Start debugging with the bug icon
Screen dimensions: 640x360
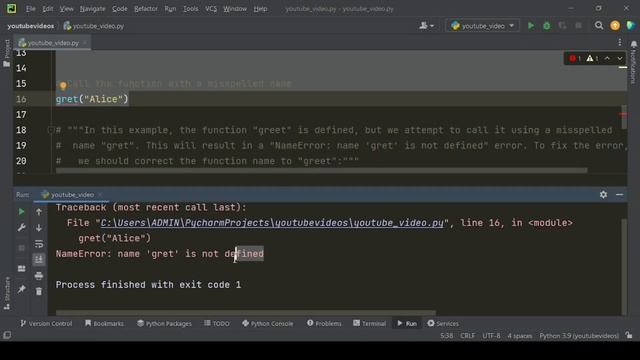547,26
